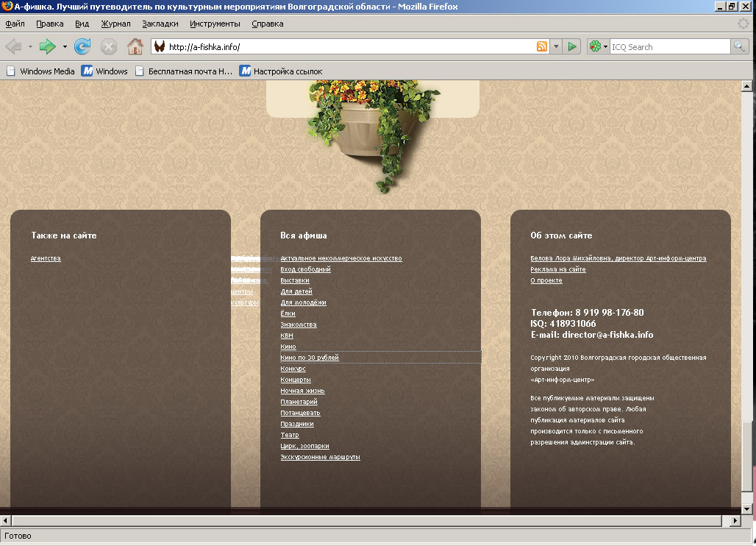
Task: Open the Ночная жизнь link
Action: click(x=302, y=391)
